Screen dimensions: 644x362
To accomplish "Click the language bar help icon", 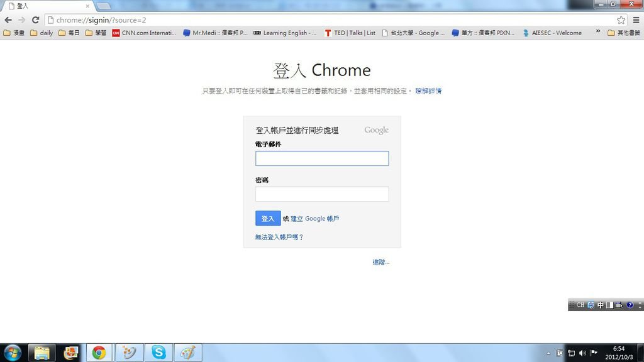I will [630, 305].
